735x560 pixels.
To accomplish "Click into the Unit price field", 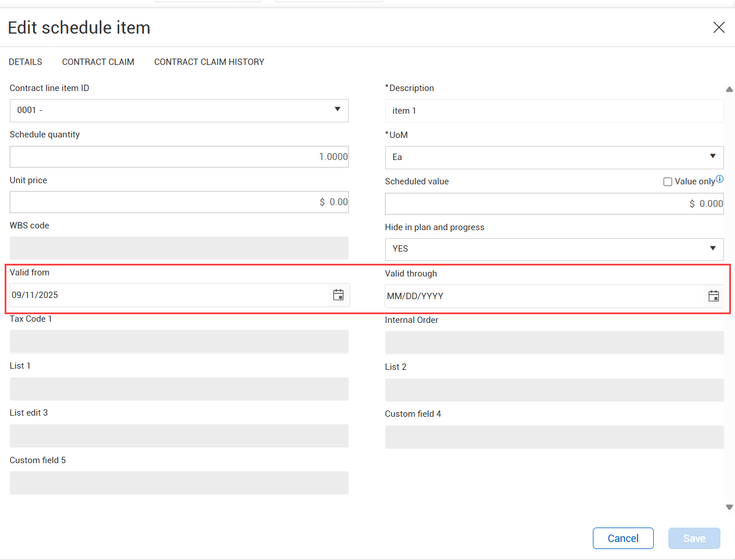I will click(x=179, y=202).
